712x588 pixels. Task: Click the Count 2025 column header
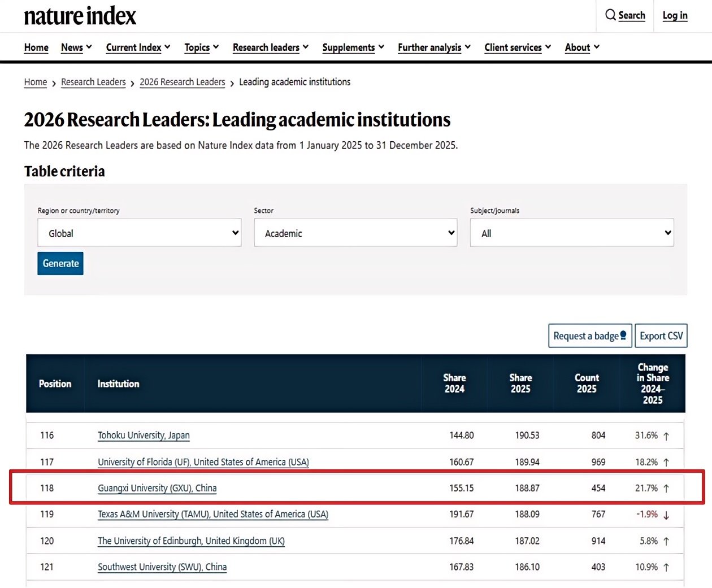(x=587, y=384)
